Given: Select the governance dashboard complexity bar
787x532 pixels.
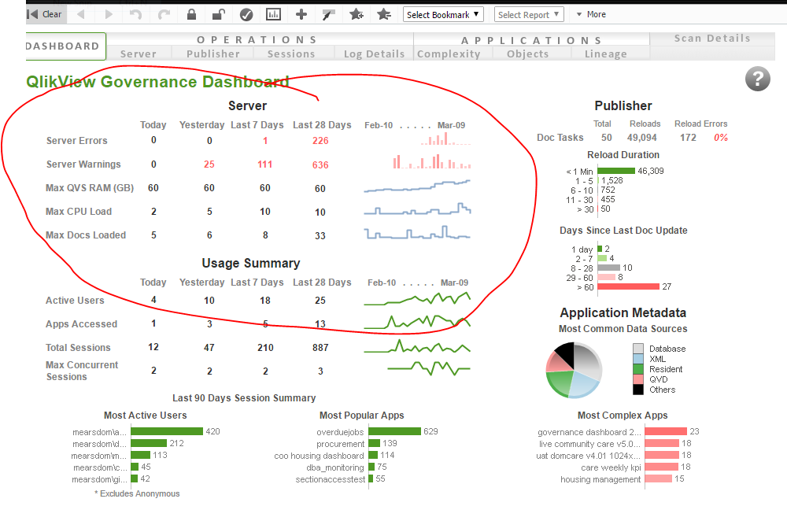Looking at the screenshot, I should tap(666, 431).
